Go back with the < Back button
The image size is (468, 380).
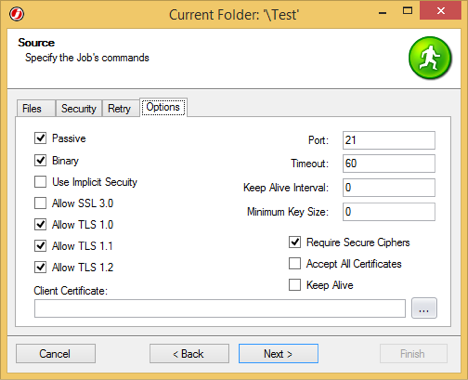coord(189,354)
